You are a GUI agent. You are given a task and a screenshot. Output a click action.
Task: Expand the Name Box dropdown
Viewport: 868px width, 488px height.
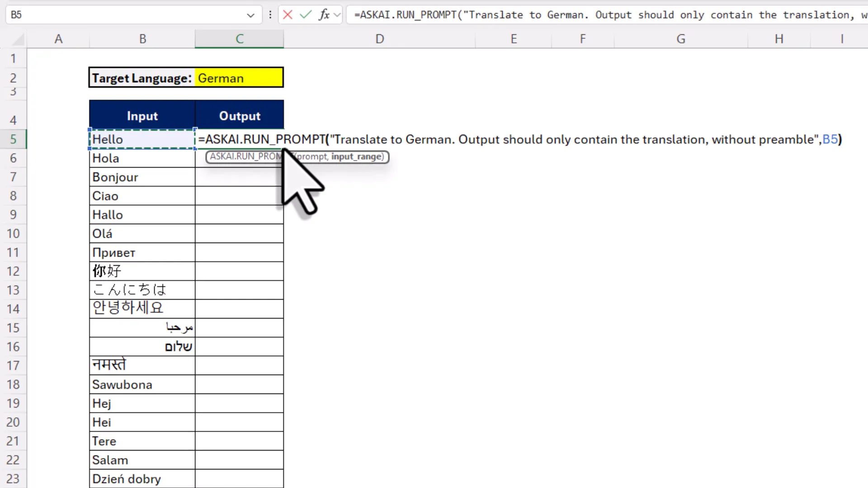coord(250,15)
